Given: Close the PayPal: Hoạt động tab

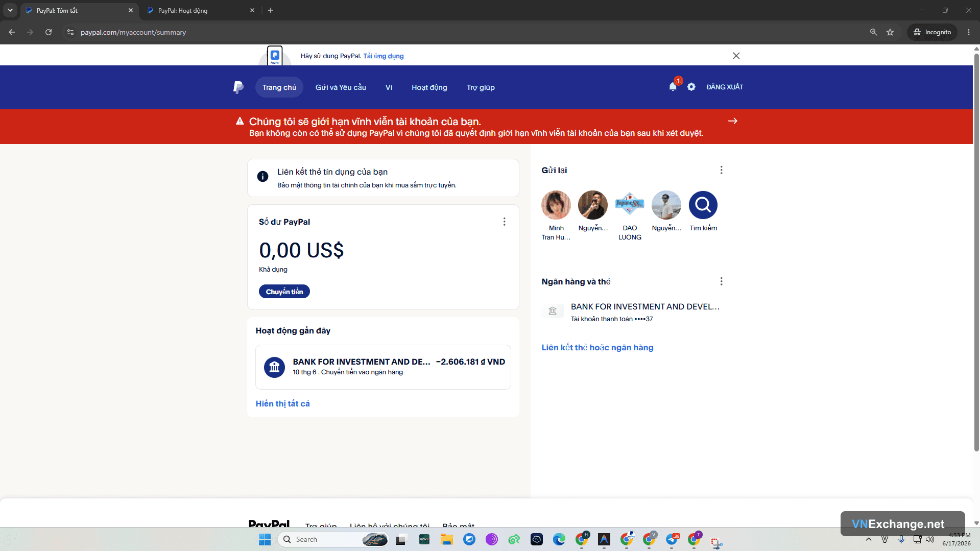Looking at the screenshot, I should [252, 10].
